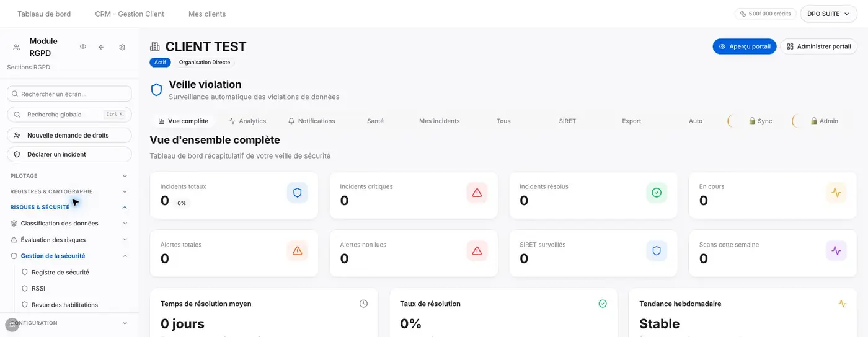Click the shield icon in Incidents totaux card
The width and height of the screenshot is (868, 337).
(297, 193)
